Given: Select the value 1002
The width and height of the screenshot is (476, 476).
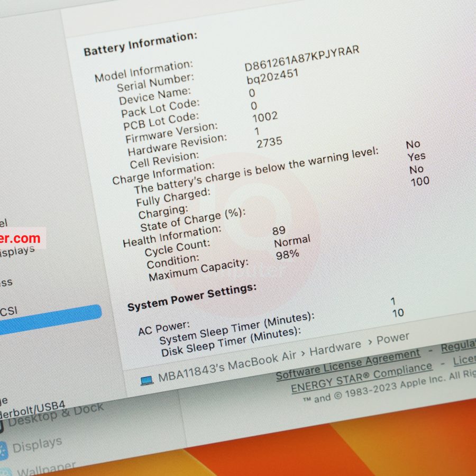Looking at the screenshot, I should [265, 116].
